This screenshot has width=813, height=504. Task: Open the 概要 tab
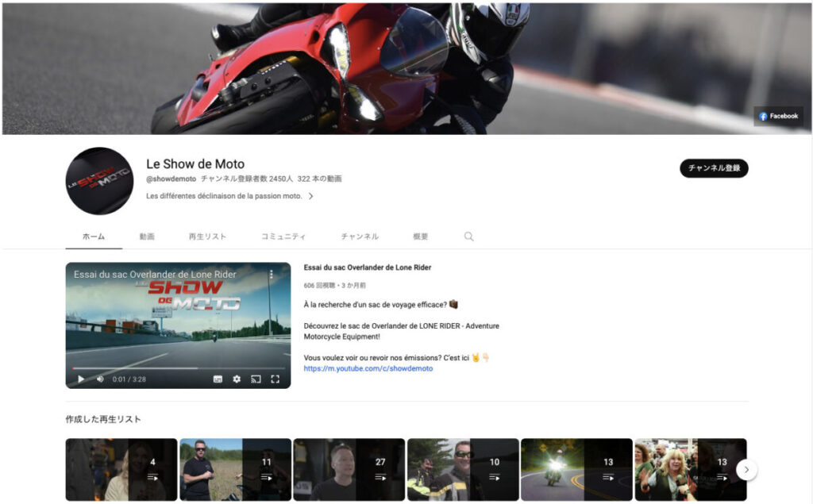[420, 237]
